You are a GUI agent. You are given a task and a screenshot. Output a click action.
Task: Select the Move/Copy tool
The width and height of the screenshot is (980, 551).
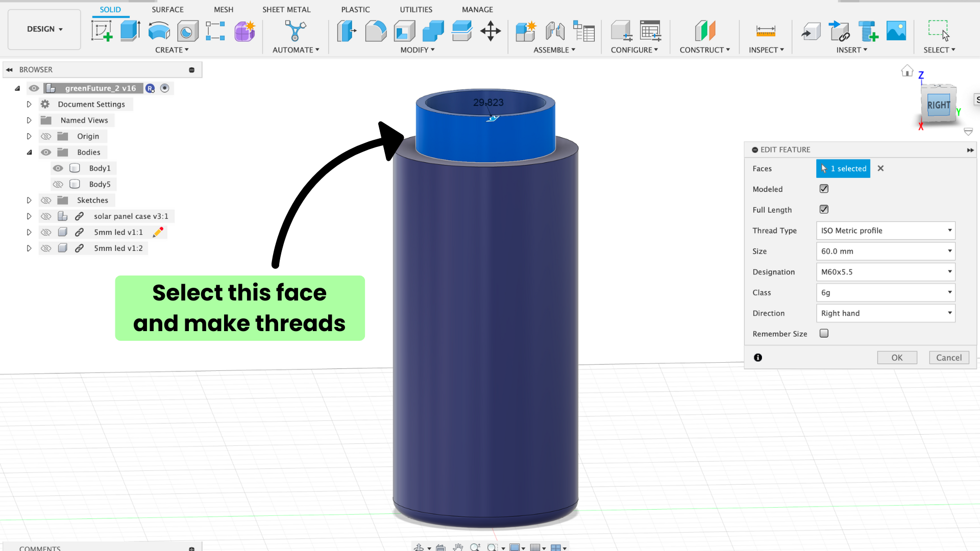(491, 31)
